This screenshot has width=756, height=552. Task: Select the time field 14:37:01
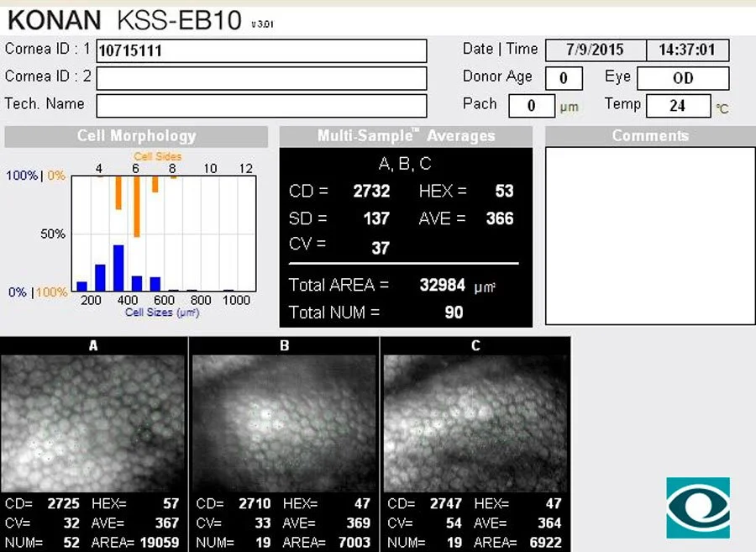tap(687, 50)
